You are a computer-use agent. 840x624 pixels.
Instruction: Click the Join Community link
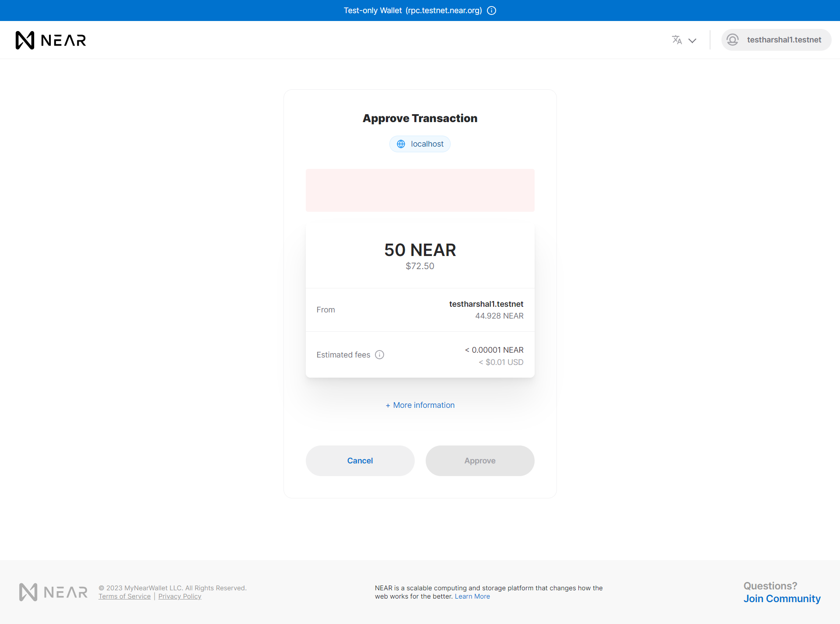tap(782, 599)
